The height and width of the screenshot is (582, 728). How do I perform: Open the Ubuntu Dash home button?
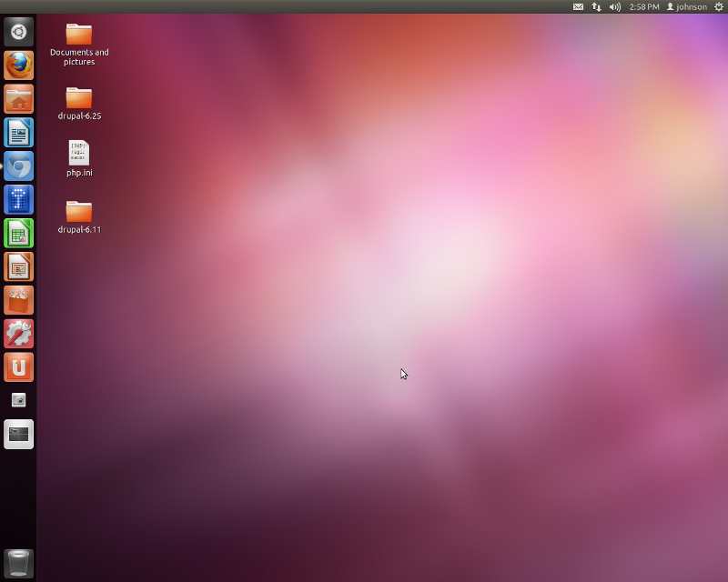(x=18, y=32)
